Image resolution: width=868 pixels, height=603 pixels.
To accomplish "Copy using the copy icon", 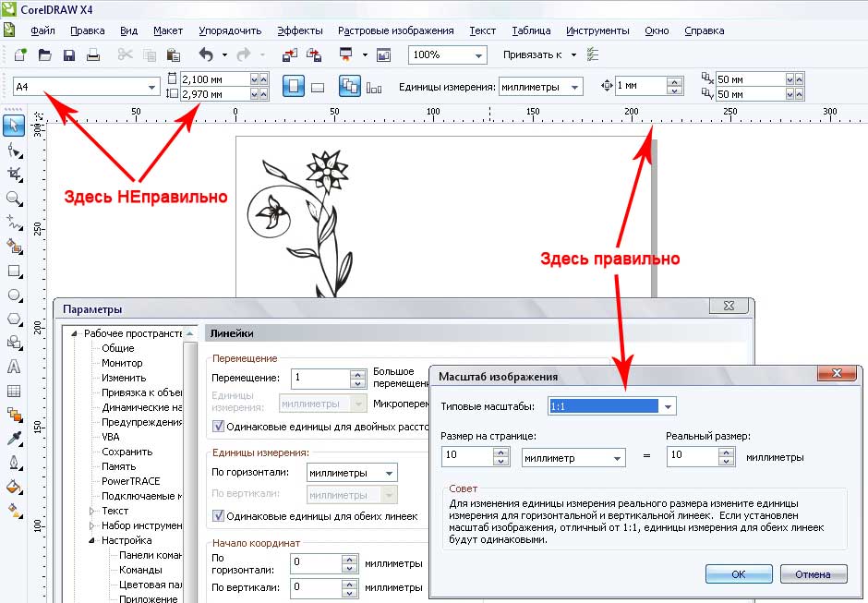I will coord(150,54).
